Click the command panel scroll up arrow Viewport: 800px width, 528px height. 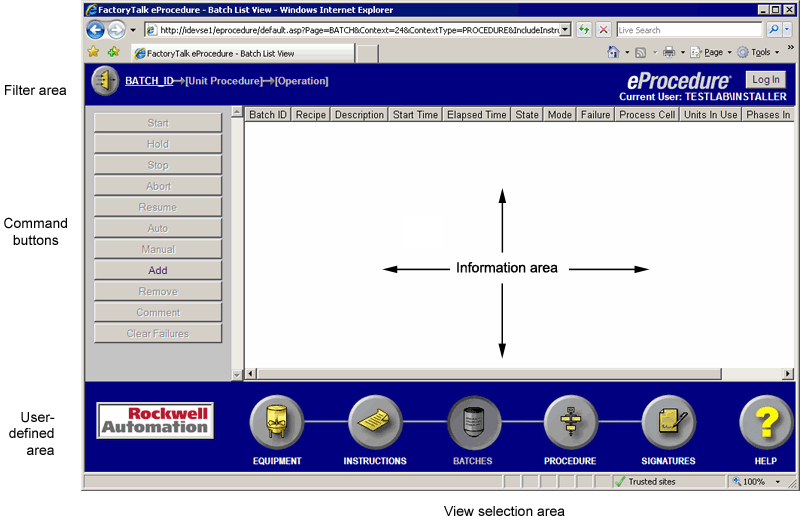tap(237, 112)
